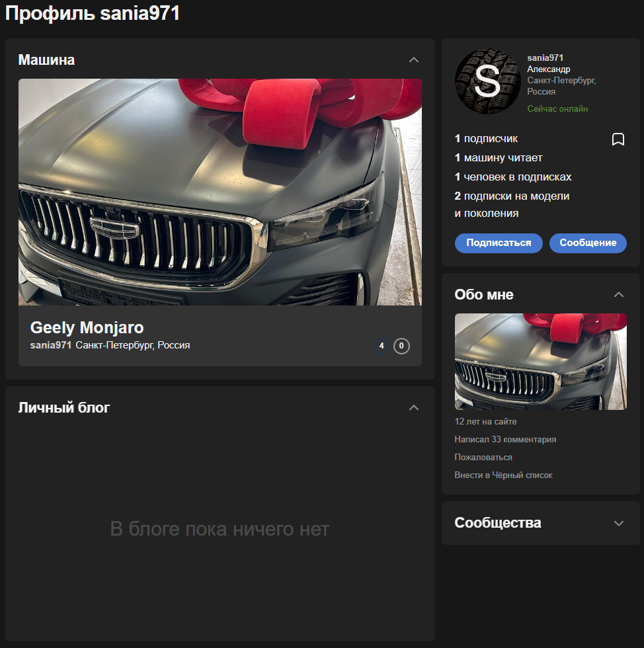This screenshot has width=644, height=648.
Task: Open the car thumbnail in Обо мне
Action: point(541,362)
